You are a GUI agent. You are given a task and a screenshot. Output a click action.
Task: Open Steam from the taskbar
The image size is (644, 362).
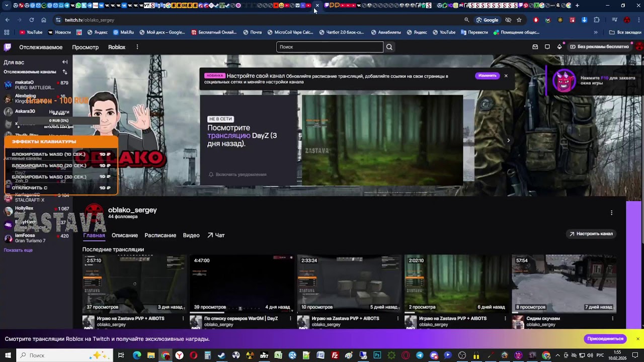(x=221, y=355)
